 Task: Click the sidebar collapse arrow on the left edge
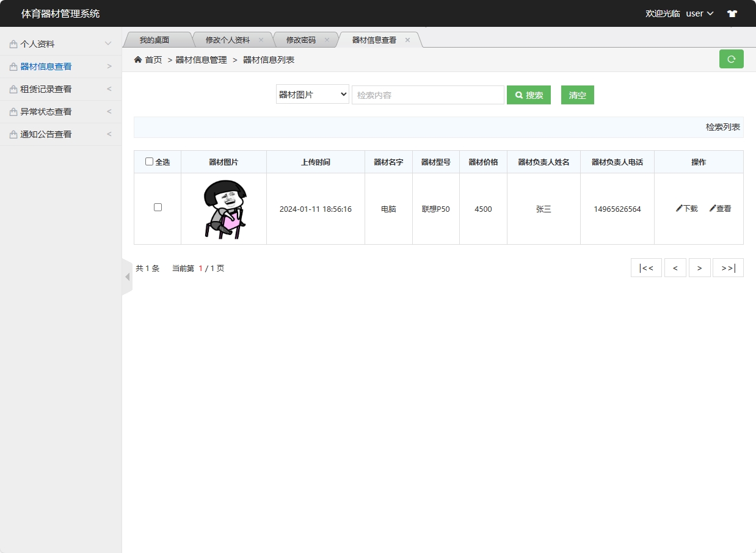(x=126, y=276)
